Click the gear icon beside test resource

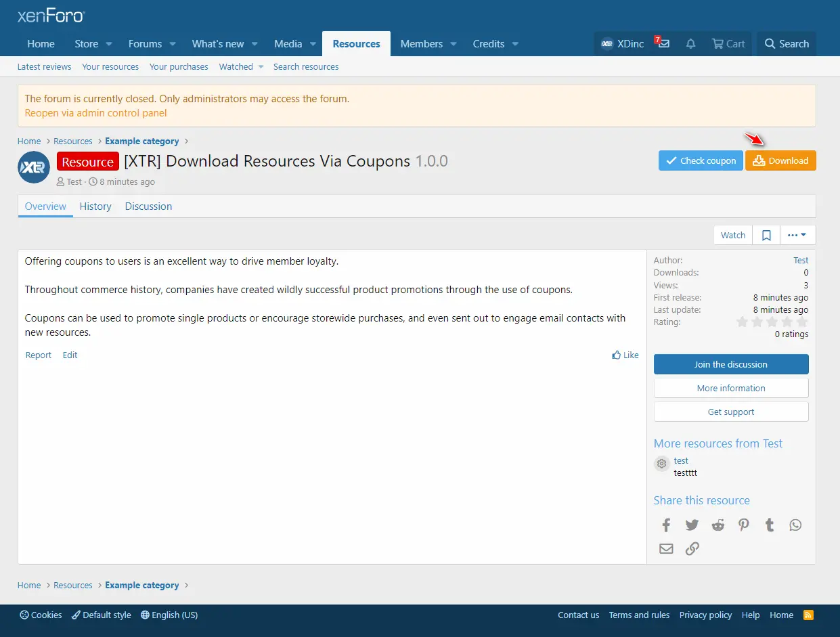coord(662,464)
